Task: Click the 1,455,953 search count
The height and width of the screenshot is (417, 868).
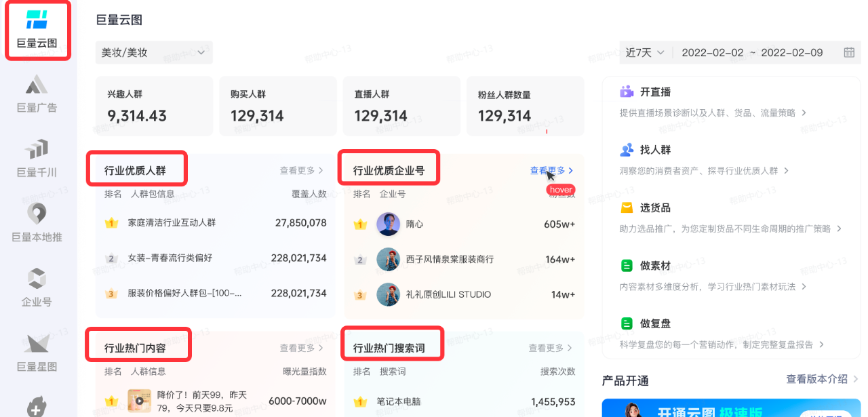Action: 553,402
